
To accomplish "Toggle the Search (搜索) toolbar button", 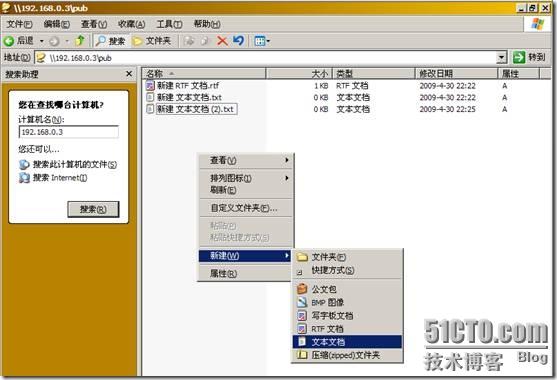I will click(x=110, y=41).
